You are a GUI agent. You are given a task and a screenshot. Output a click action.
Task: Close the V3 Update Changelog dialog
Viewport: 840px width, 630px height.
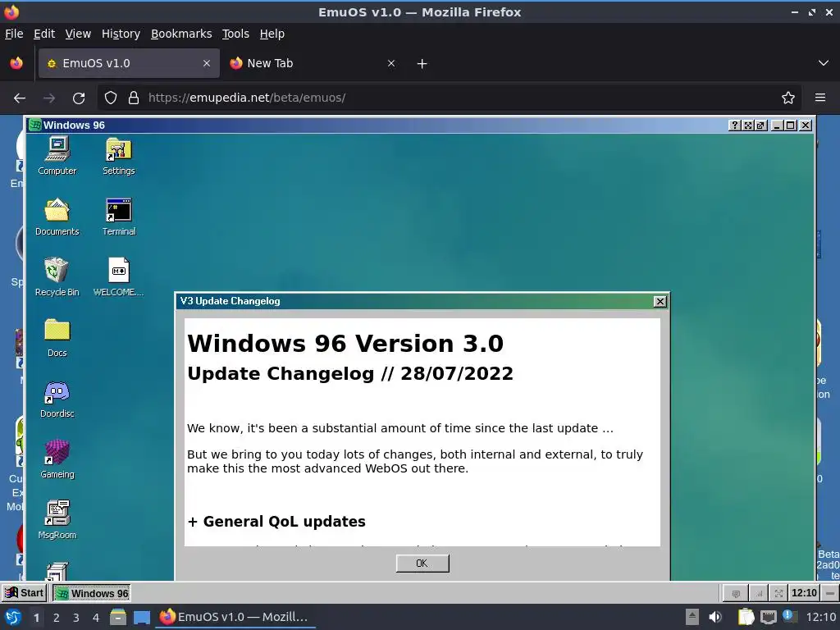click(x=660, y=302)
